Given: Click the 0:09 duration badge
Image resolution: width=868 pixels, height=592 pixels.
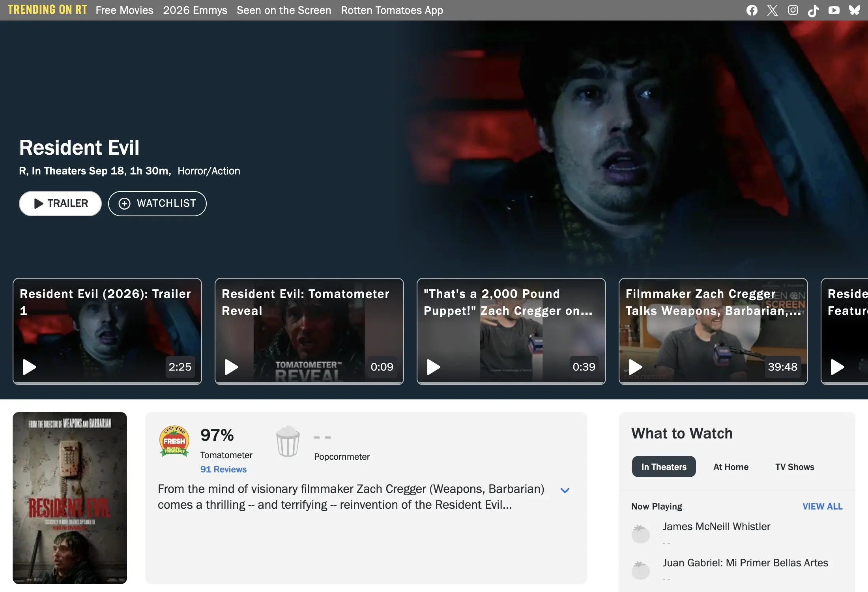Looking at the screenshot, I should [382, 367].
